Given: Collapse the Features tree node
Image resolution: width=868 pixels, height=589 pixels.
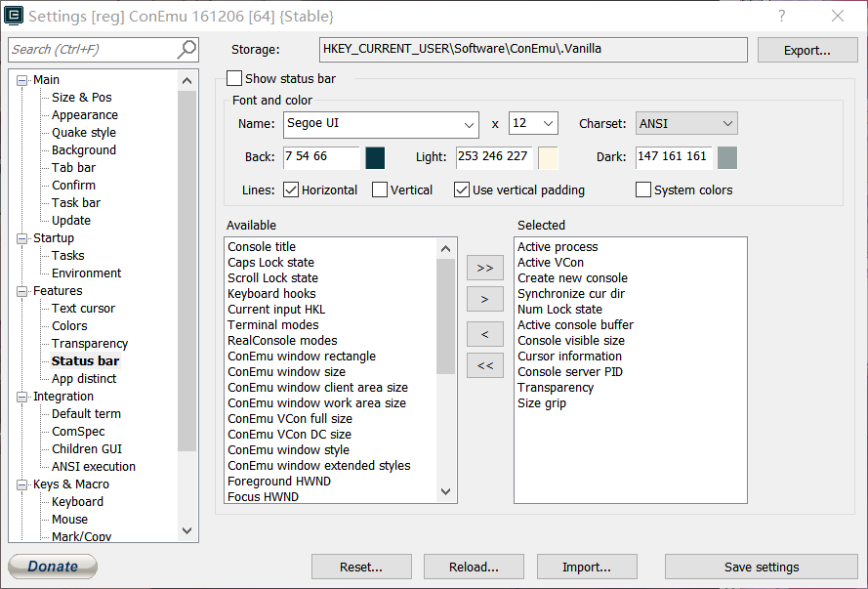Looking at the screenshot, I should tap(22, 291).
